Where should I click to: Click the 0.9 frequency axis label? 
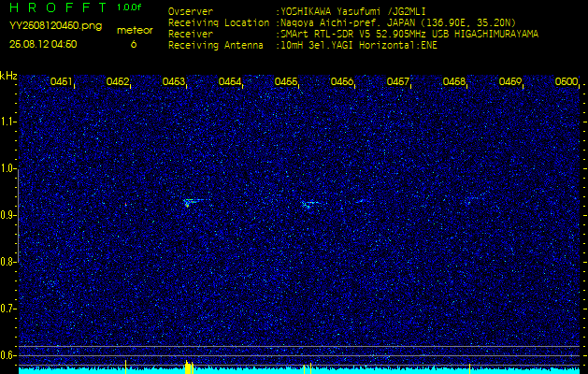point(7,215)
